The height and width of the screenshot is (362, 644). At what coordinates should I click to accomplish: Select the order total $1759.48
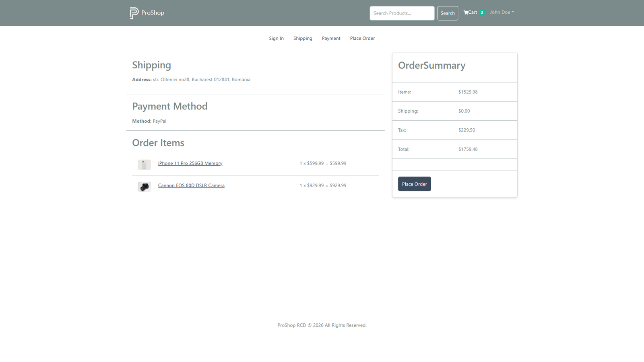[x=468, y=149]
